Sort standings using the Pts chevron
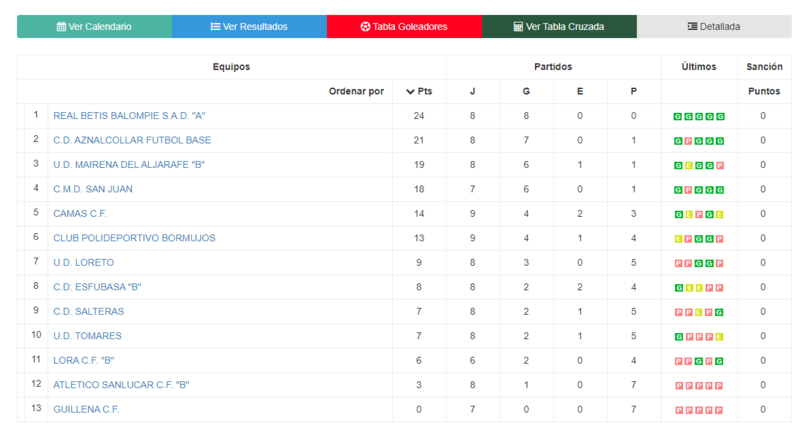 [410, 92]
